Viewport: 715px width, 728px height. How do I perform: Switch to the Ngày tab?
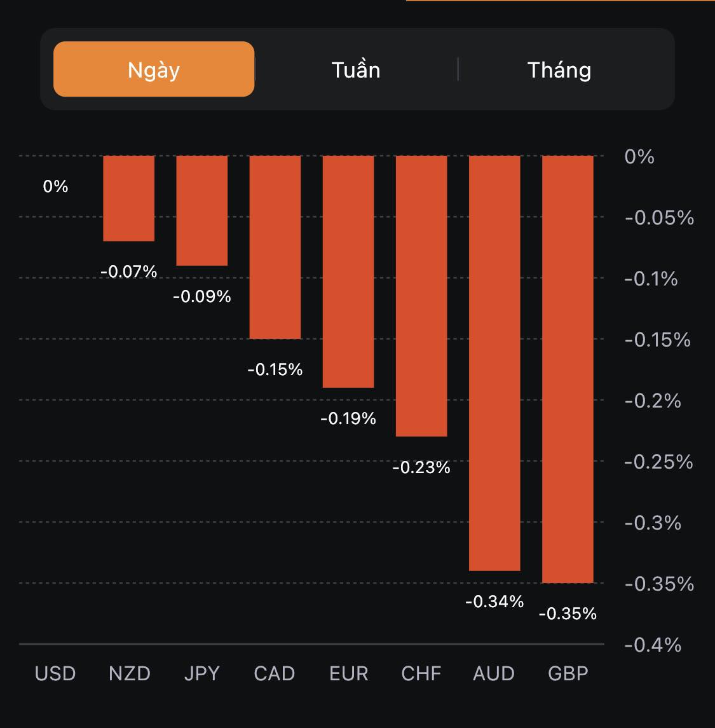click(x=154, y=69)
